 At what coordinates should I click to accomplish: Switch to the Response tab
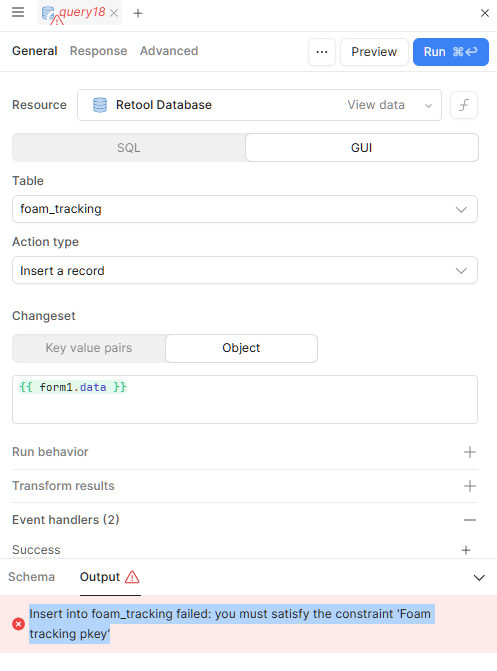98,51
